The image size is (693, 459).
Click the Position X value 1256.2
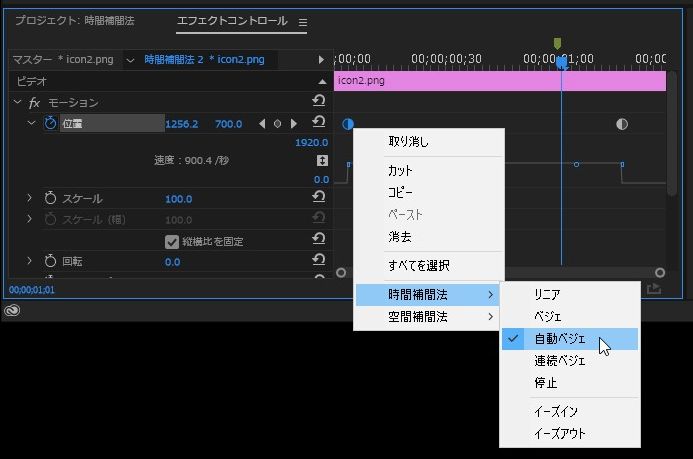(181, 124)
